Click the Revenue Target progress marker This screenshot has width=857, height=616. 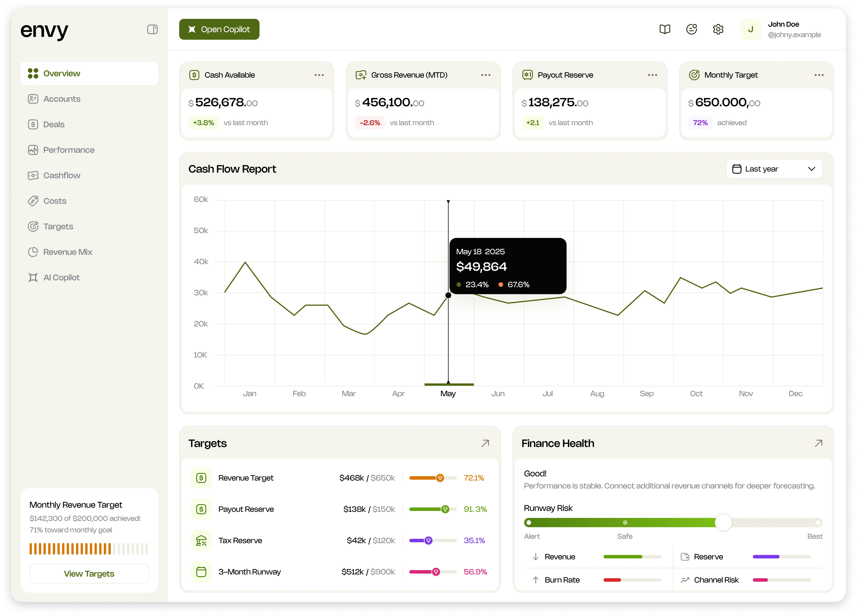pyautogui.click(x=440, y=478)
